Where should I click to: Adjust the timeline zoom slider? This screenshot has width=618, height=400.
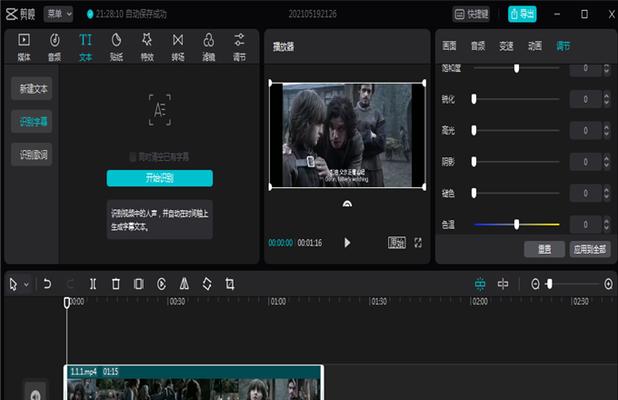[549, 284]
